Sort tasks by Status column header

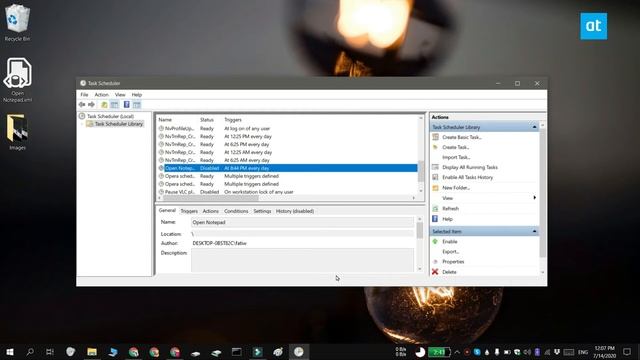207,120
